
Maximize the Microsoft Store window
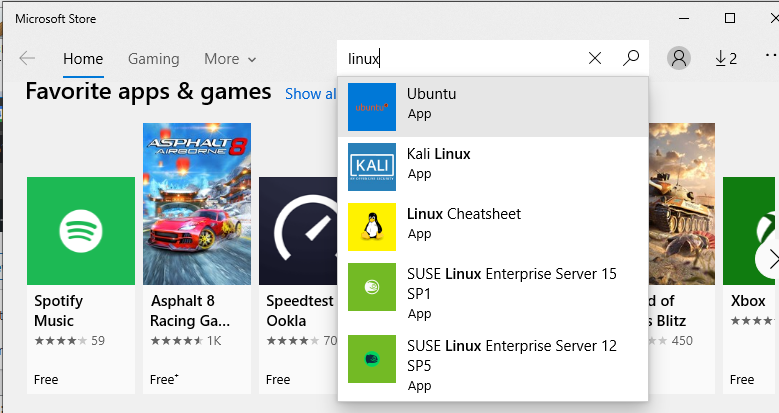coord(730,18)
